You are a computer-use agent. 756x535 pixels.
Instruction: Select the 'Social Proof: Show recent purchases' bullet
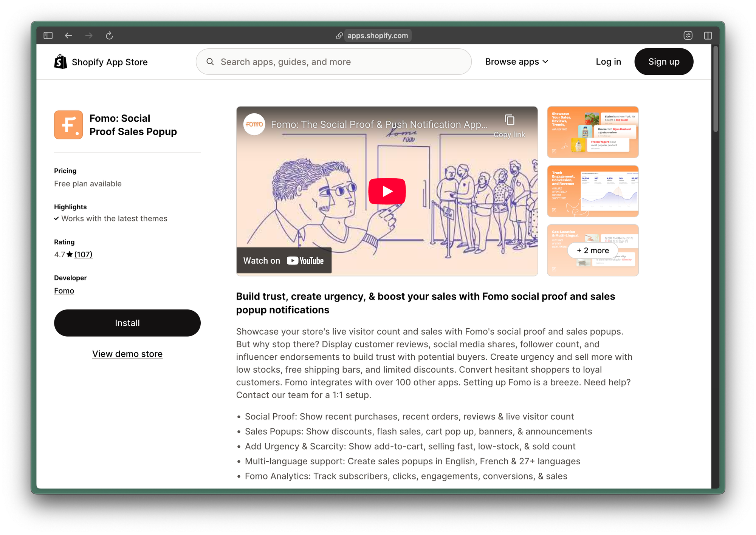click(x=409, y=416)
